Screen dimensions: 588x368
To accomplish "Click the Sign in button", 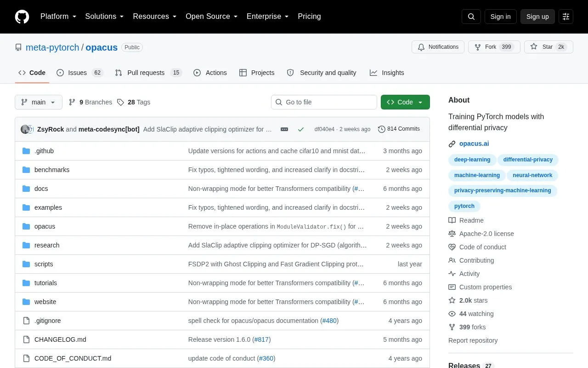I will click(500, 17).
